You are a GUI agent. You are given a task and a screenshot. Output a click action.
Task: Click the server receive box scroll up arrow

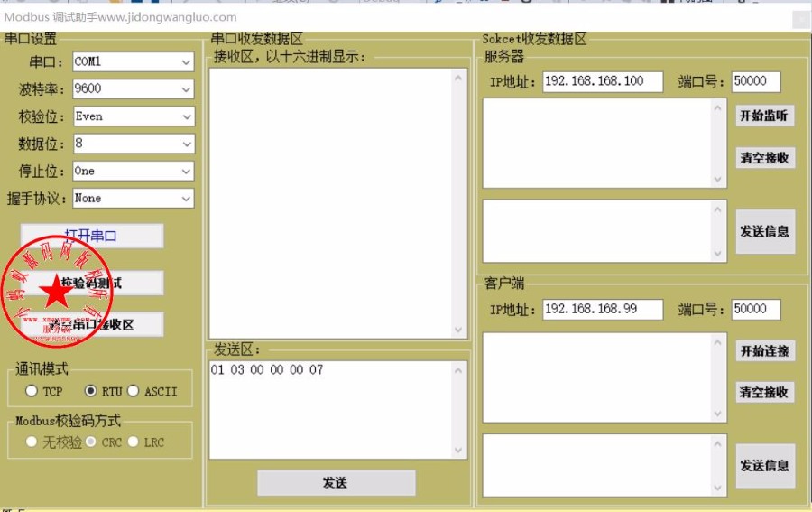click(x=717, y=107)
